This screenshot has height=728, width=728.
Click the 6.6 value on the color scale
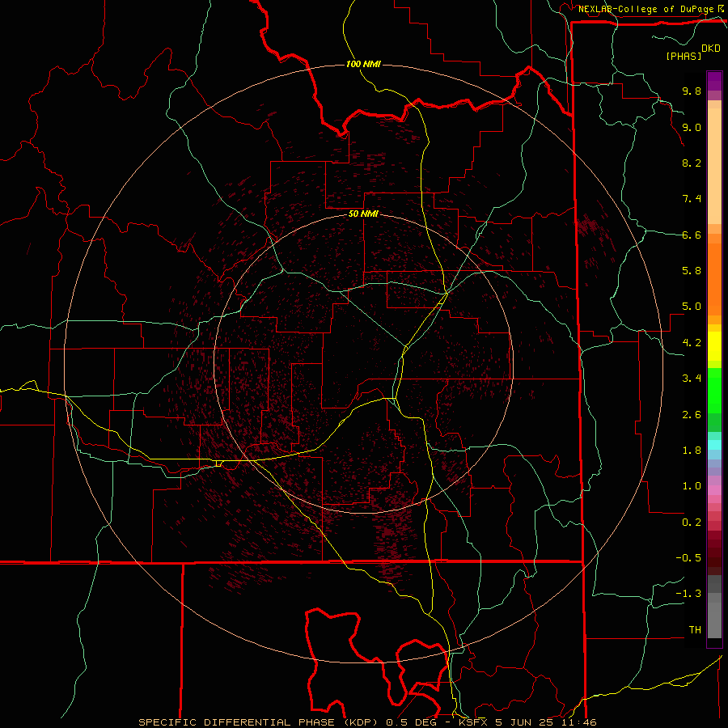click(692, 235)
